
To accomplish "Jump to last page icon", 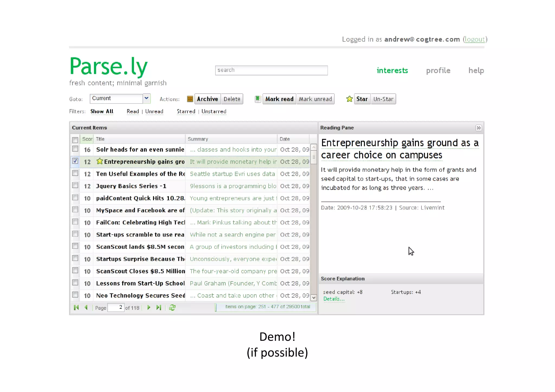I will tap(159, 307).
